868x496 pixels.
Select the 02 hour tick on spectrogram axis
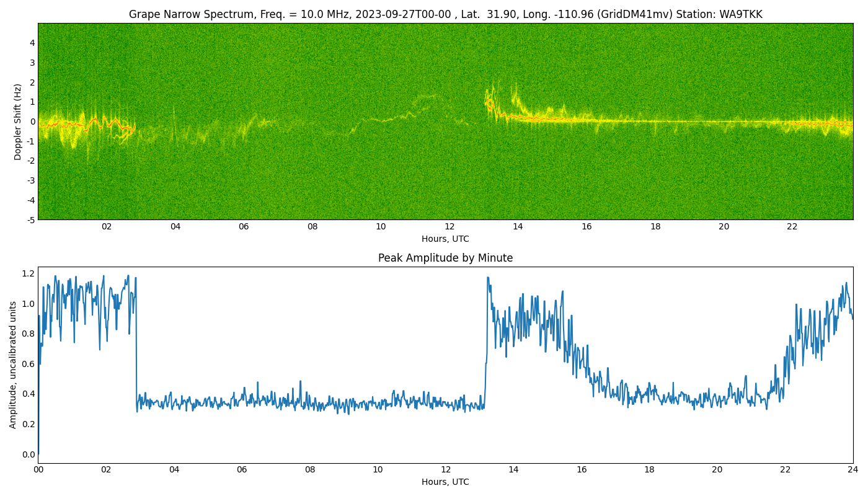pos(107,227)
